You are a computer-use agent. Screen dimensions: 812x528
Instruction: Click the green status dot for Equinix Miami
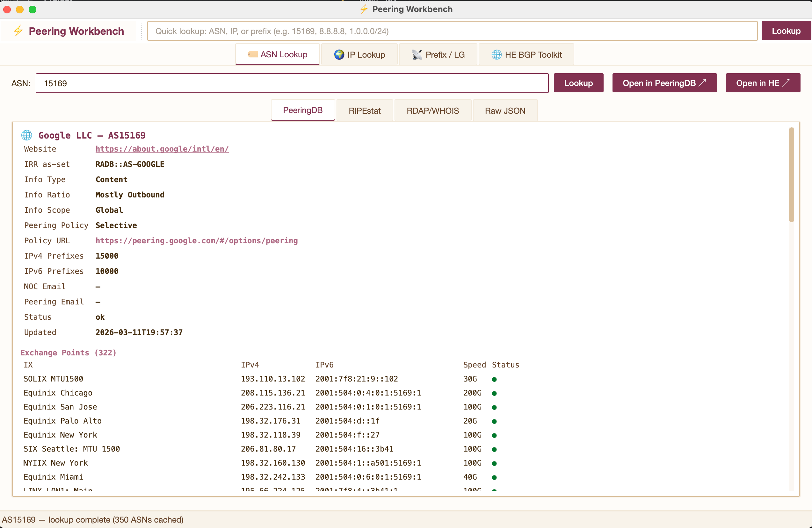[x=494, y=477]
